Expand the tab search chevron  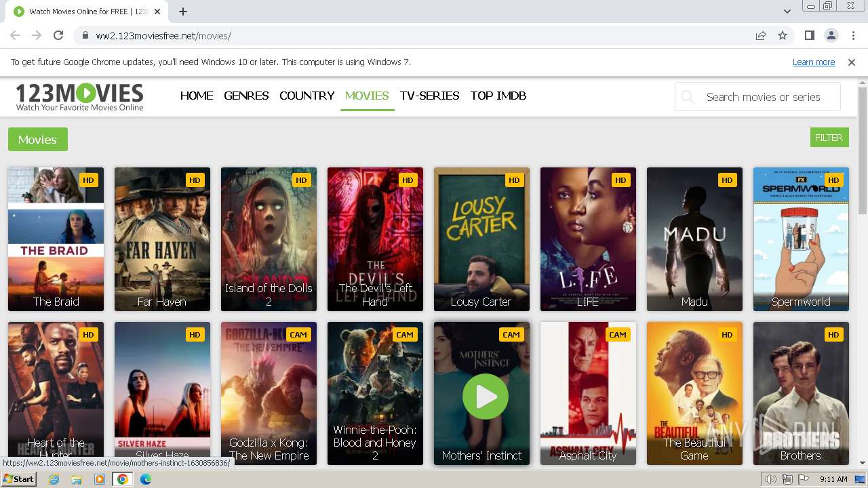click(x=787, y=11)
